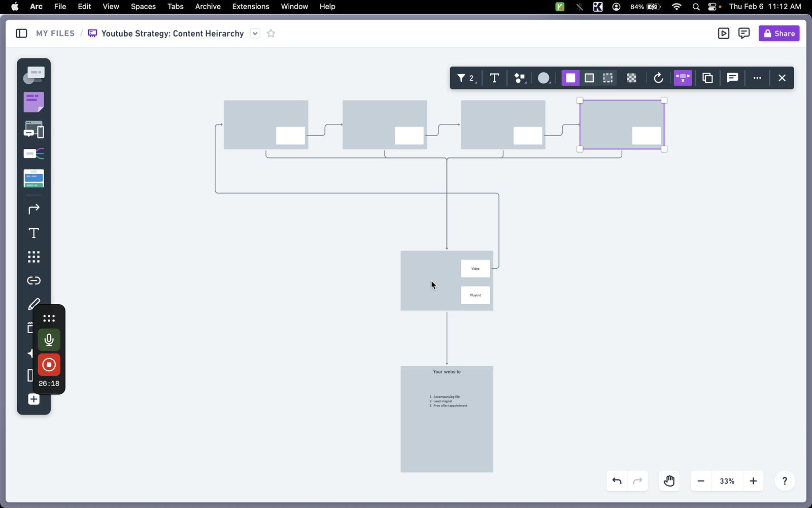Image resolution: width=812 pixels, height=508 pixels.
Task: Click the 33% zoom level
Action: click(x=727, y=481)
